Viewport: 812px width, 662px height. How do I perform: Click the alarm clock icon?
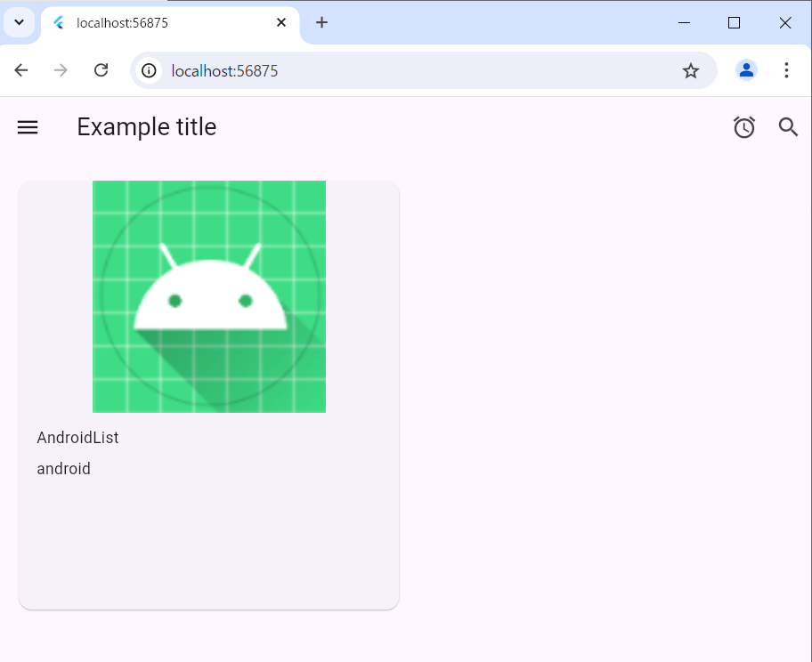tap(744, 127)
